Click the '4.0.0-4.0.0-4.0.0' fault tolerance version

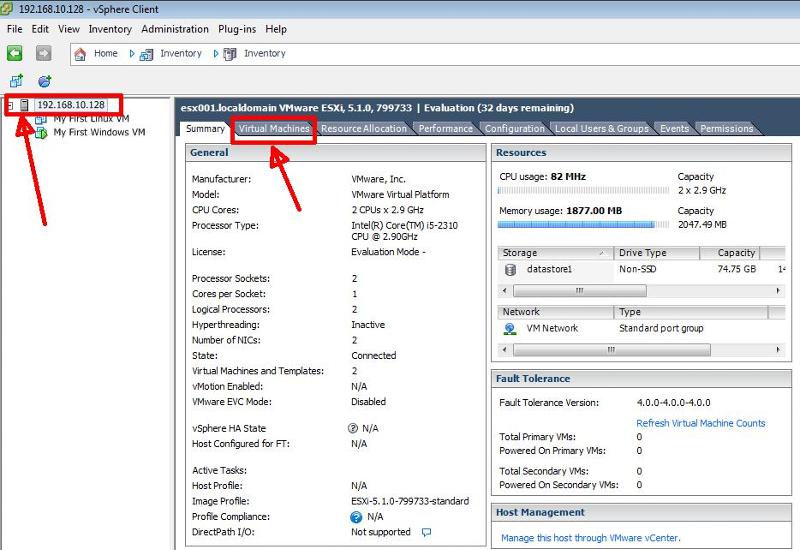point(673,403)
